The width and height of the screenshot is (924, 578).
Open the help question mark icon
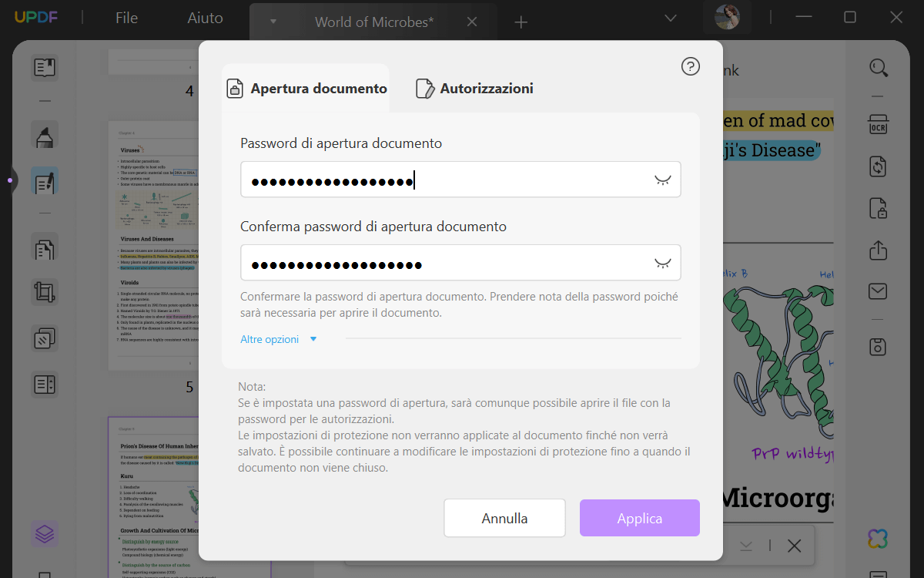point(691,67)
